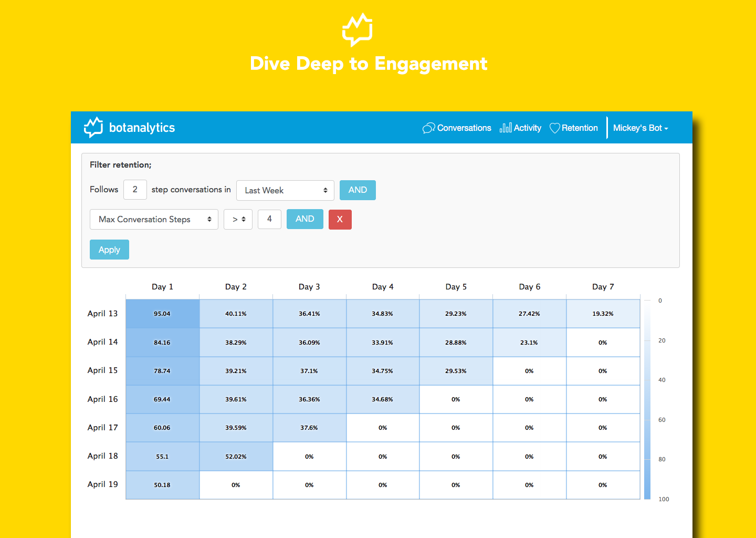Expand the Mickey's Bot dropdown
Screen dimensions: 756x538
pos(640,128)
